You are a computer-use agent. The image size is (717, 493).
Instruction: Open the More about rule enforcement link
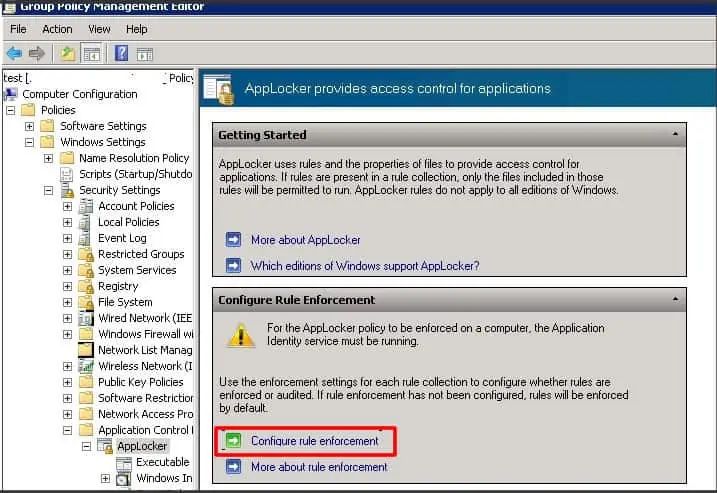319,467
